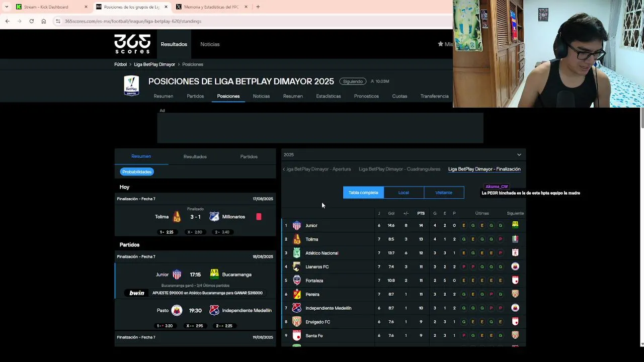Screen dimensions: 644x362
Task: Click the scroll down arrow under the standings table
Action: [x=641, y=343]
